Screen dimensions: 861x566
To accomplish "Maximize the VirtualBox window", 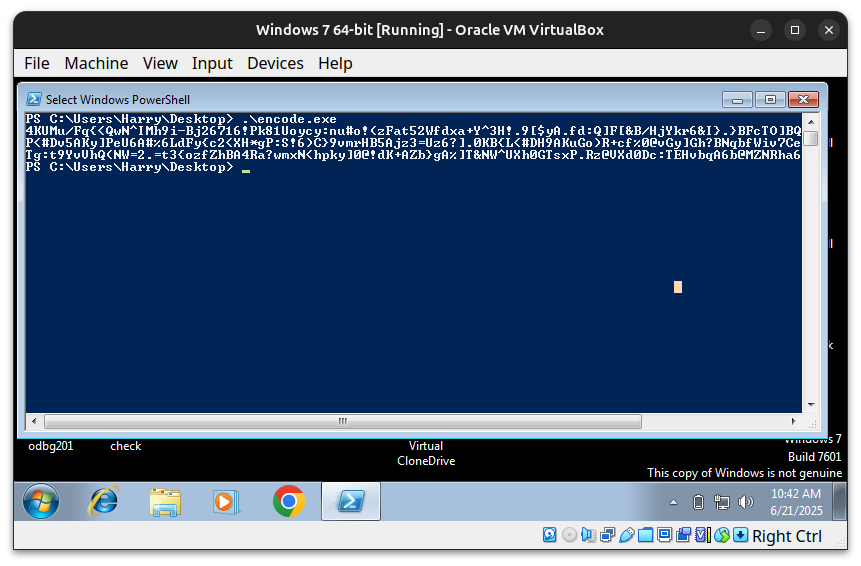I will 795,30.
